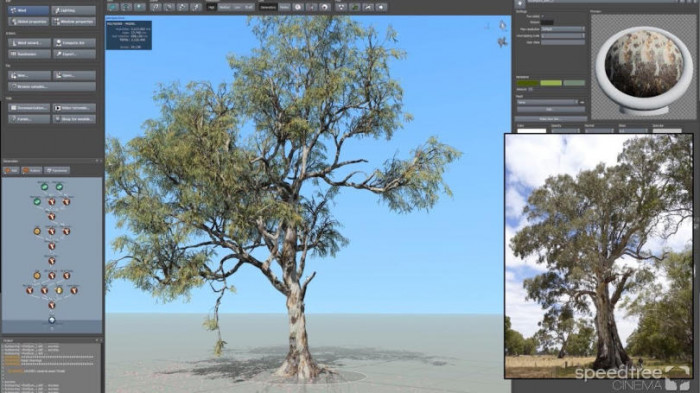Switch to the High resolution tab
700x393 pixels.
(211, 7)
